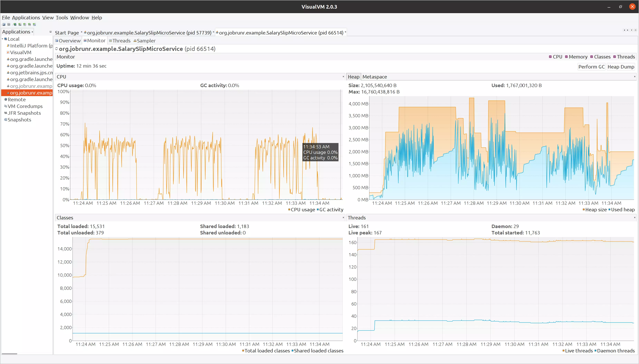Maximize the editor window with square icon
Screen dimensions: 639x364
pos(636,30)
